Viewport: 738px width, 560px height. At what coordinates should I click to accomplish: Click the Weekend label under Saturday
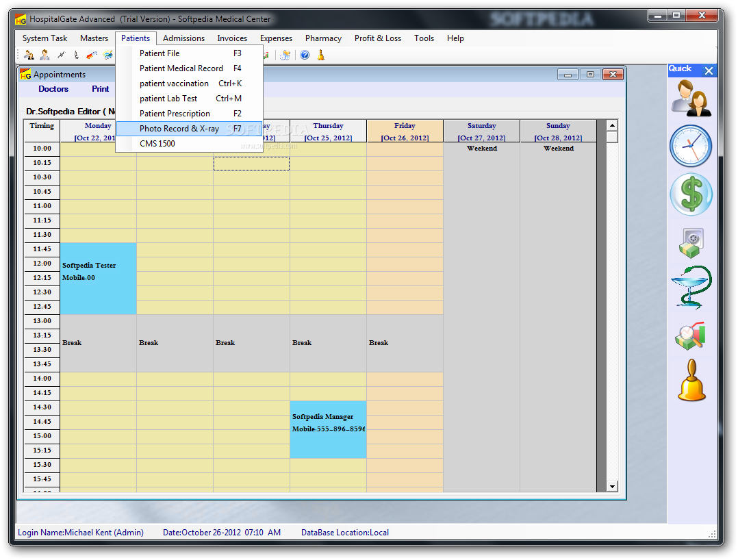[x=482, y=149]
